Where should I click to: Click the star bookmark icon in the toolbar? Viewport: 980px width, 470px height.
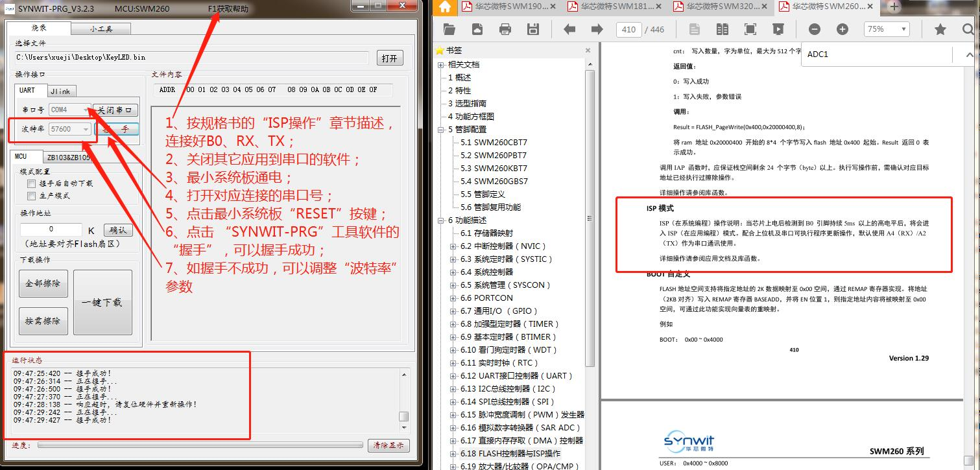(940, 29)
